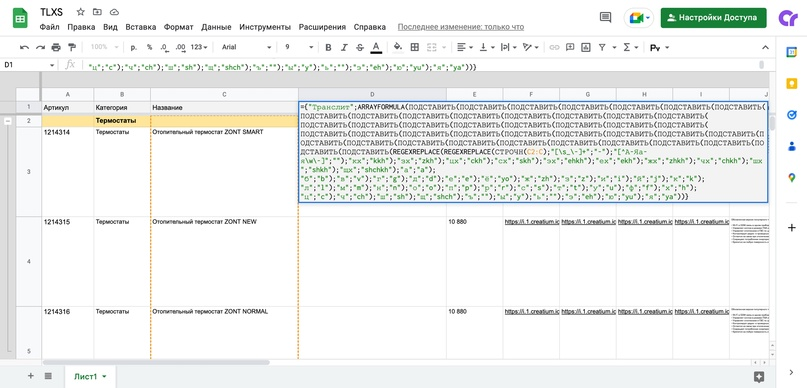The height and width of the screenshot is (388, 807).
Task: Open the 123 number formats dropdown
Action: coord(199,47)
